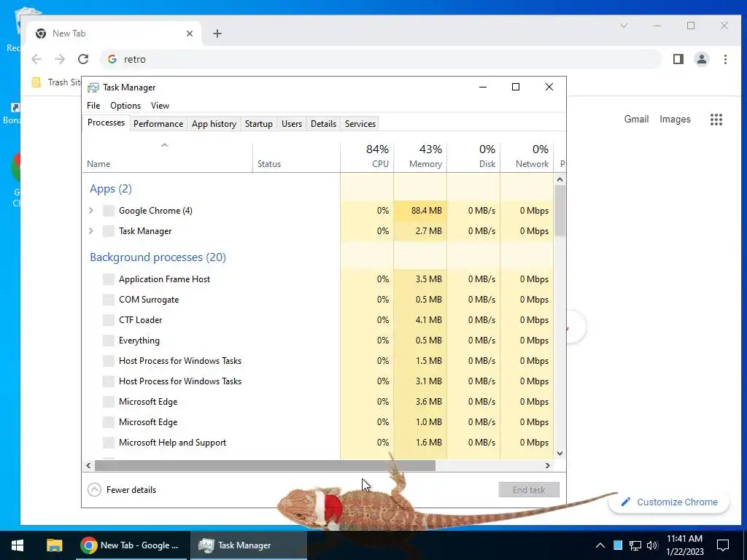Open a new Chrome tab with plus button
This screenshot has width=747, height=560.
point(217,34)
